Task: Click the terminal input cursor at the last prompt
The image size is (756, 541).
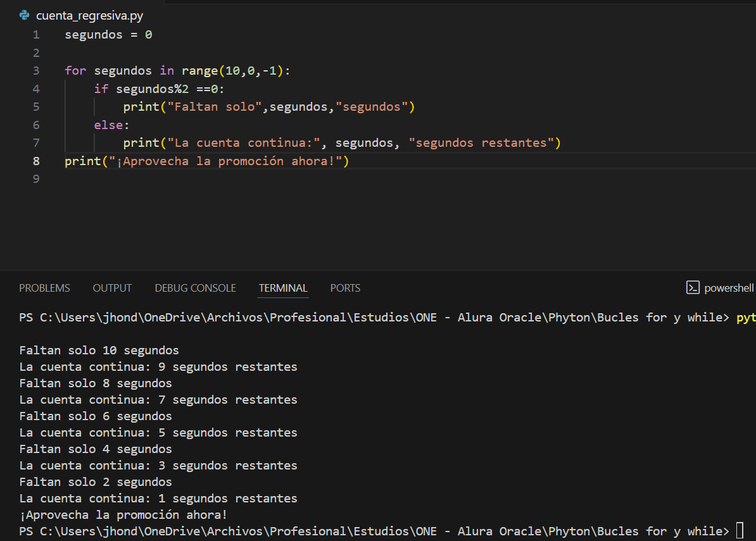Action: (740, 531)
